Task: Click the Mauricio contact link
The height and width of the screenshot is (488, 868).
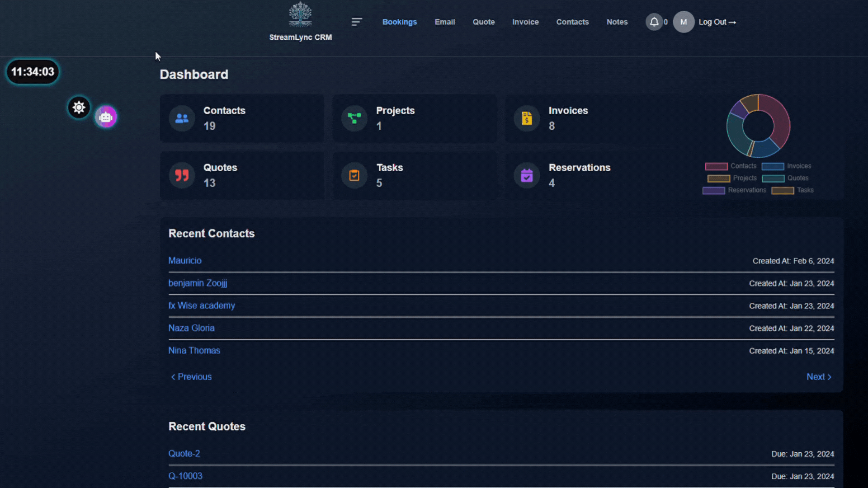Action: (185, 260)
